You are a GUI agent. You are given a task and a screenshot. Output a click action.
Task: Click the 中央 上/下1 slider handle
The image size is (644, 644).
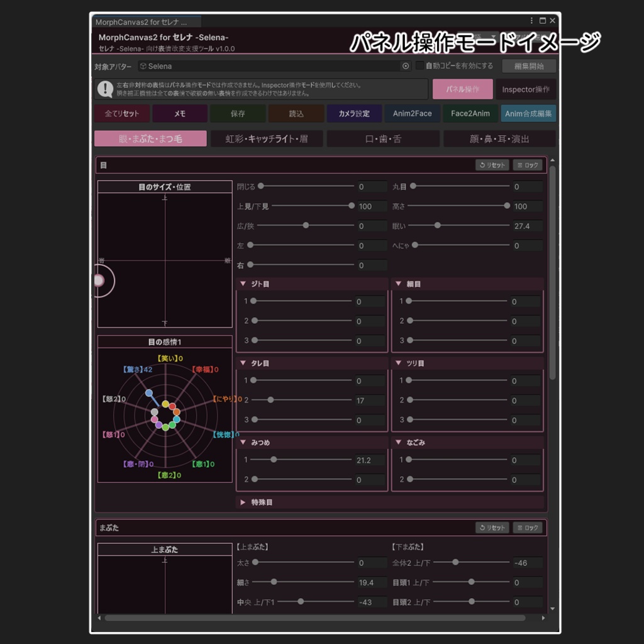[301, 601]
